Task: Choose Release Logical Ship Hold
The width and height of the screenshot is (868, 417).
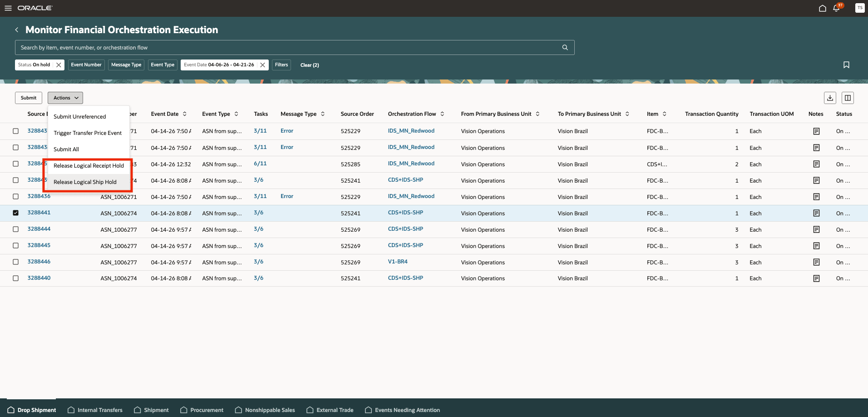Action: pyautogui.click(x=85, y=182)
